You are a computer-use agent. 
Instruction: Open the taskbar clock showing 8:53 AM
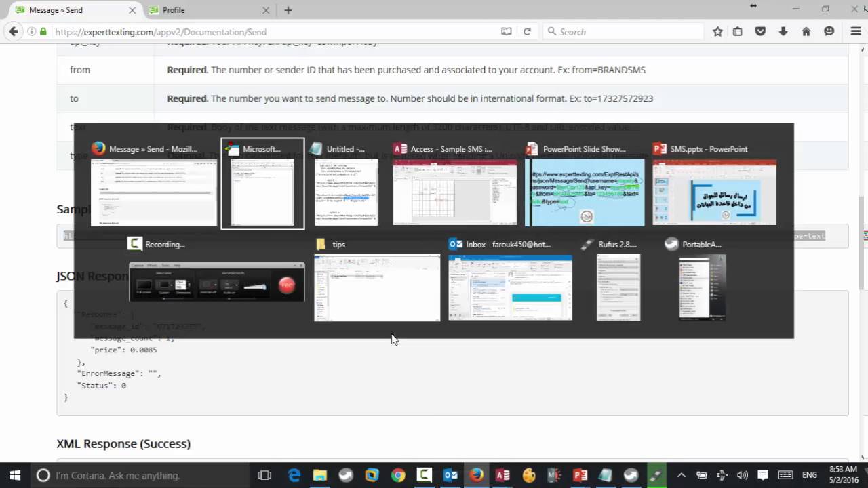[x=843, y=475]
